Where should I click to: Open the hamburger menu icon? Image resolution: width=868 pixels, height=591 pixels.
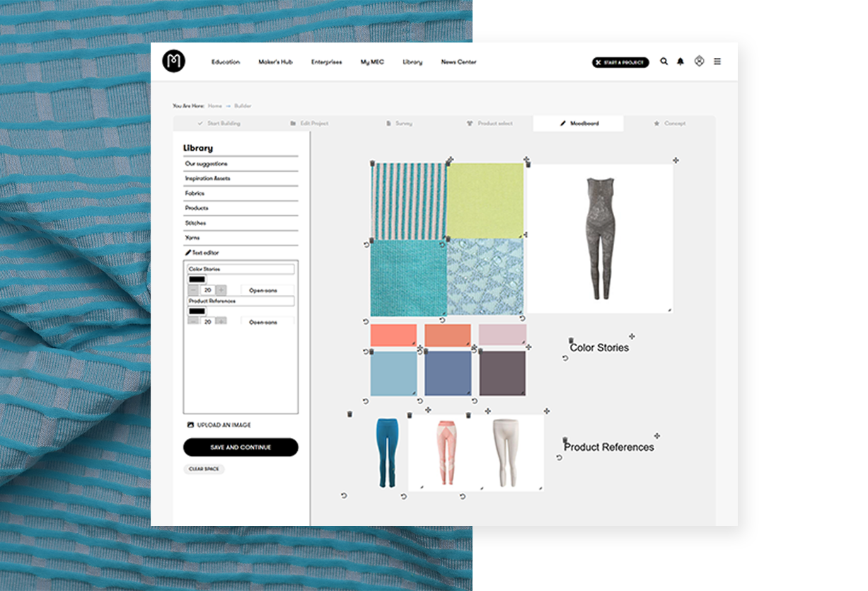(717, 62)
